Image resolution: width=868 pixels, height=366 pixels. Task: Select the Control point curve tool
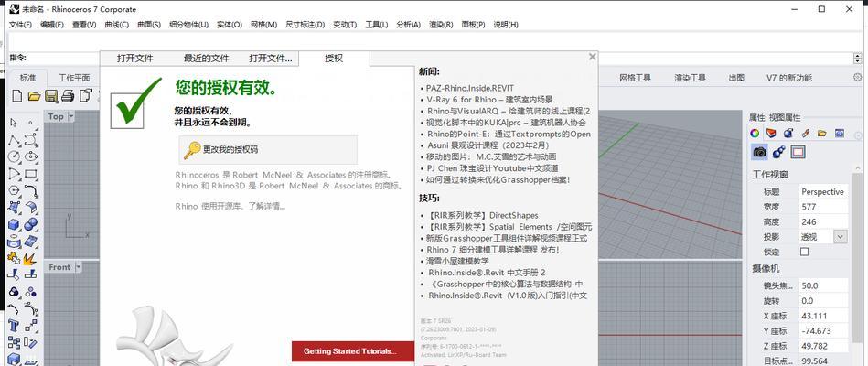tap(31, 139)
